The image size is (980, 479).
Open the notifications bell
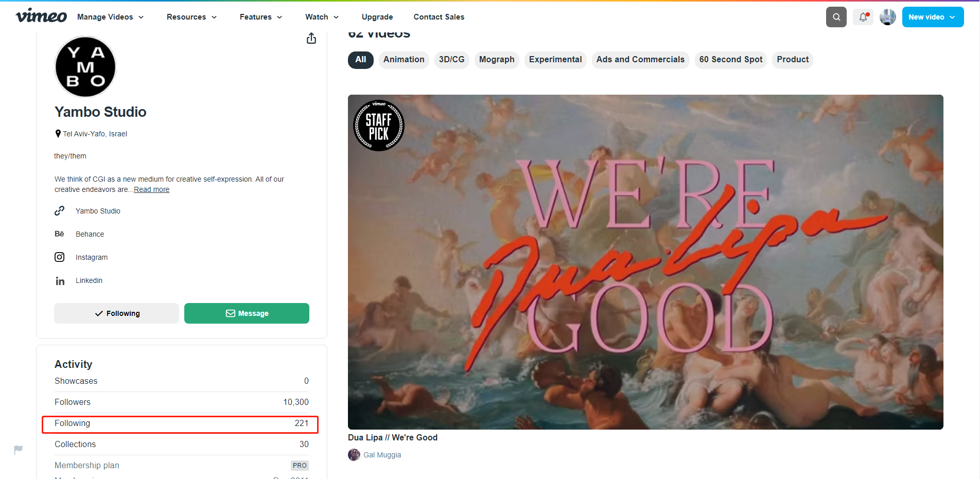pyautogui.click(x=863, y=17)
